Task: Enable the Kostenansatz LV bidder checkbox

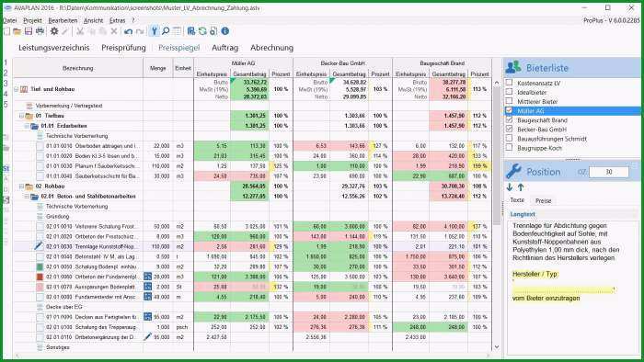Action: coord(509,83)
